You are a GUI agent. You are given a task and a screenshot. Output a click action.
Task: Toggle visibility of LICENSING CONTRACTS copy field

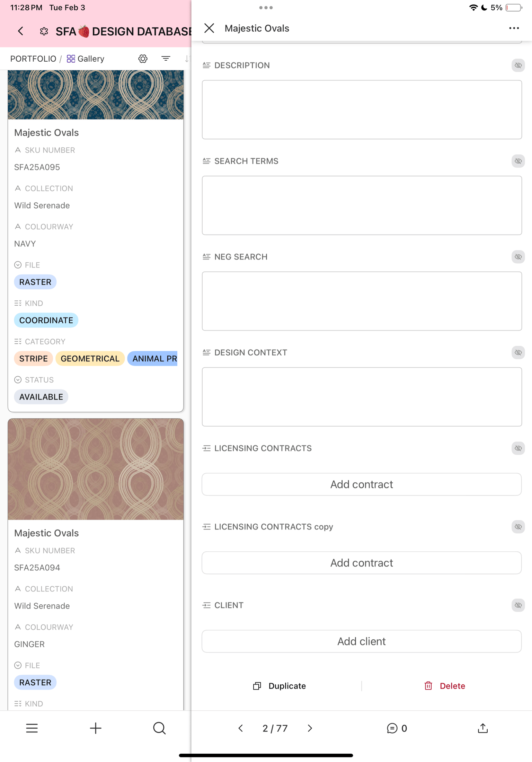point(518,527)
